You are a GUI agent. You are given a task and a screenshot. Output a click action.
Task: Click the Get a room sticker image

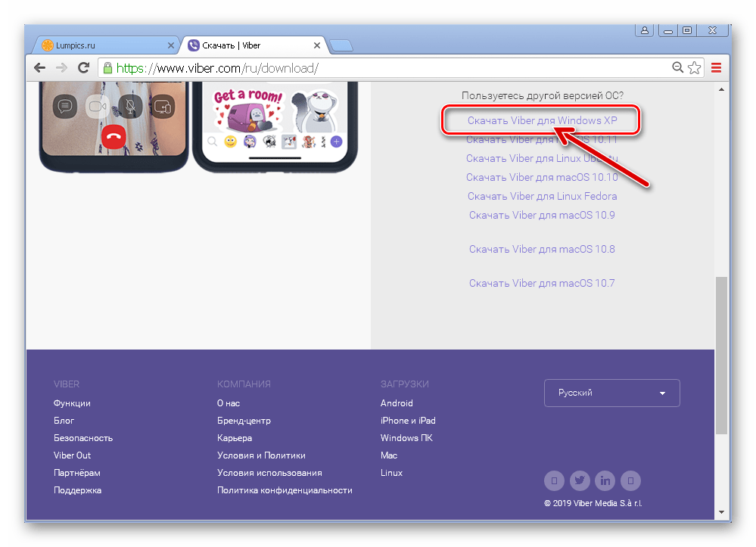(x=249, y=110)
